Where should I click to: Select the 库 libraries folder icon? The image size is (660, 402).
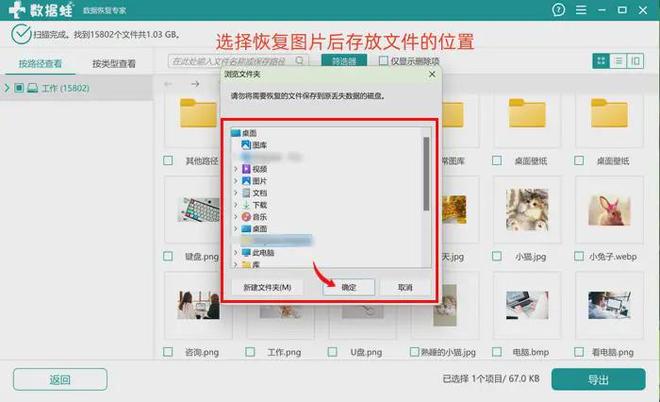[246, 264]
